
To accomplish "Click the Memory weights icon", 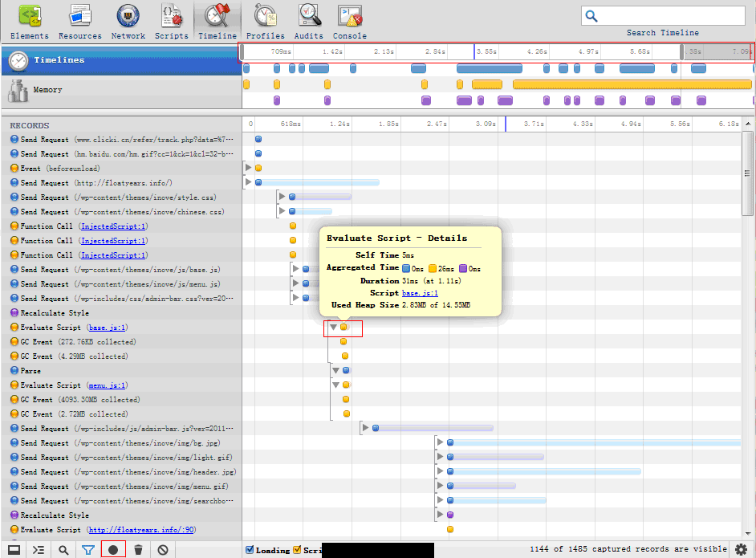I will click(x=18, y=91).
